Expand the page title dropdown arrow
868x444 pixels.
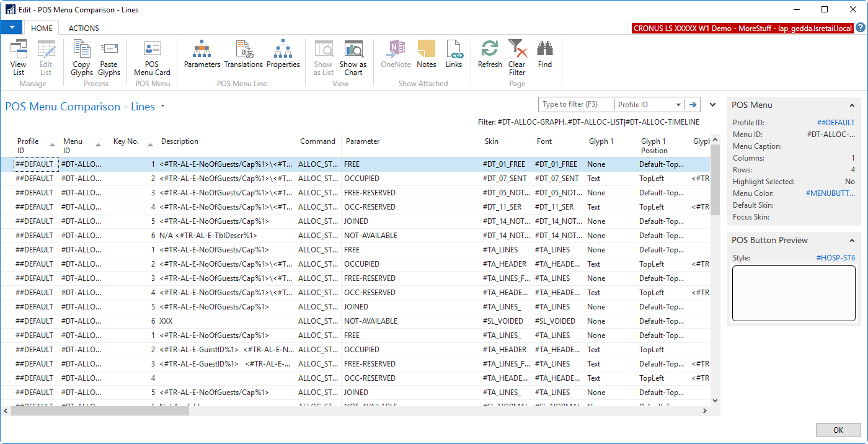tap(163, 106)
